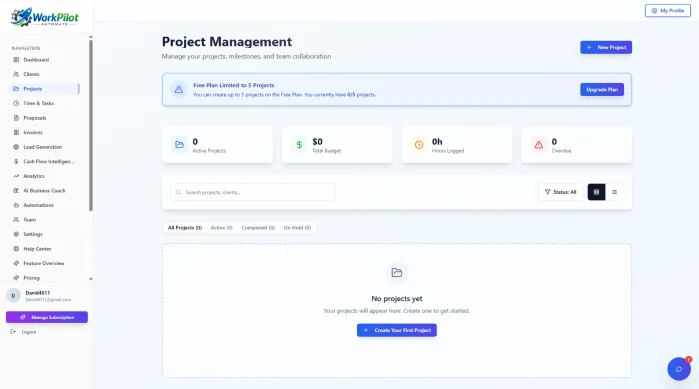Open the Status: All filter dropdown
This screenshot has width=699, height=389.
click(560, 192)
